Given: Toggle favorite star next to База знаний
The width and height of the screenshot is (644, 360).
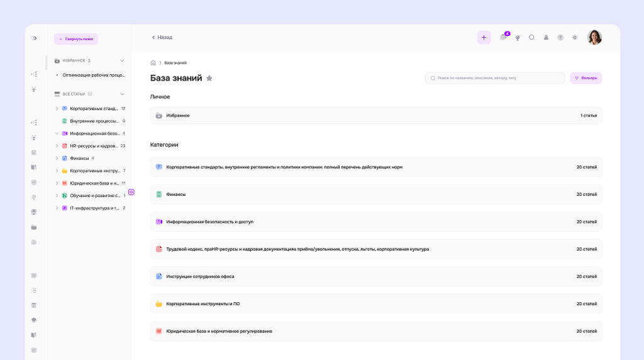Looking at the screenshot, I should tap(209, 78).
